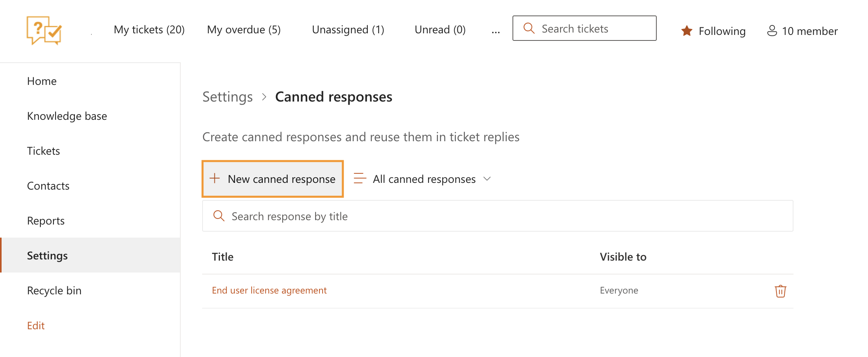Viewport: 868px width, 357px height.
Task: Open My tickets (20) view
Action: tap(149, 30)
